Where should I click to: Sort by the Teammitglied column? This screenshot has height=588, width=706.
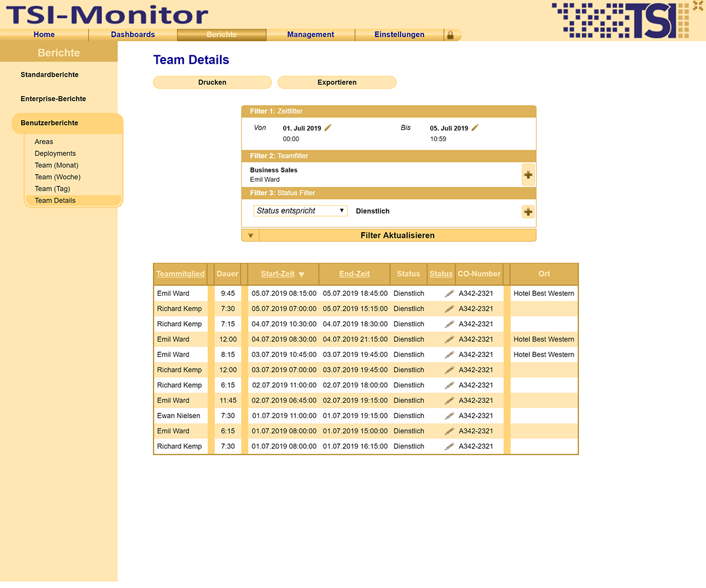[180, 274]
